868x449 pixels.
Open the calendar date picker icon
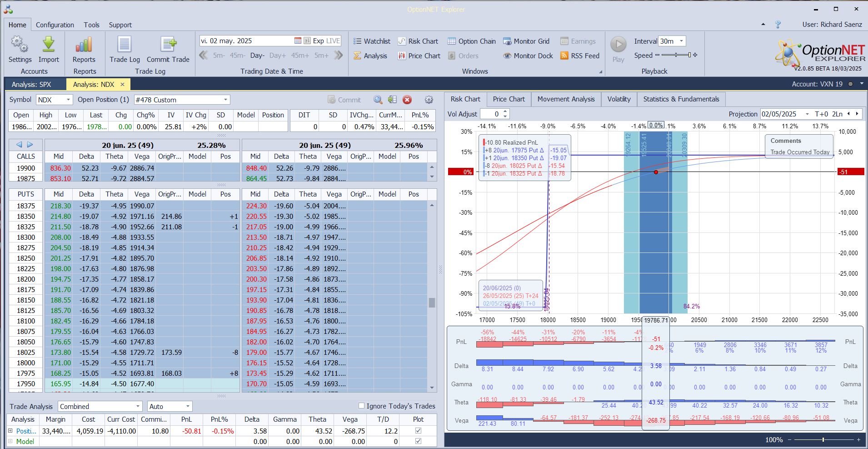tap(298, 40)
